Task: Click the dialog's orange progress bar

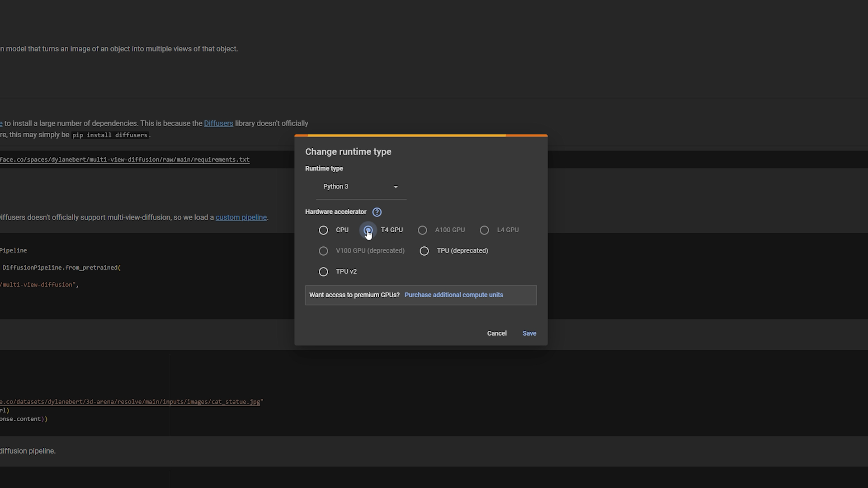Action: [420, 136]
